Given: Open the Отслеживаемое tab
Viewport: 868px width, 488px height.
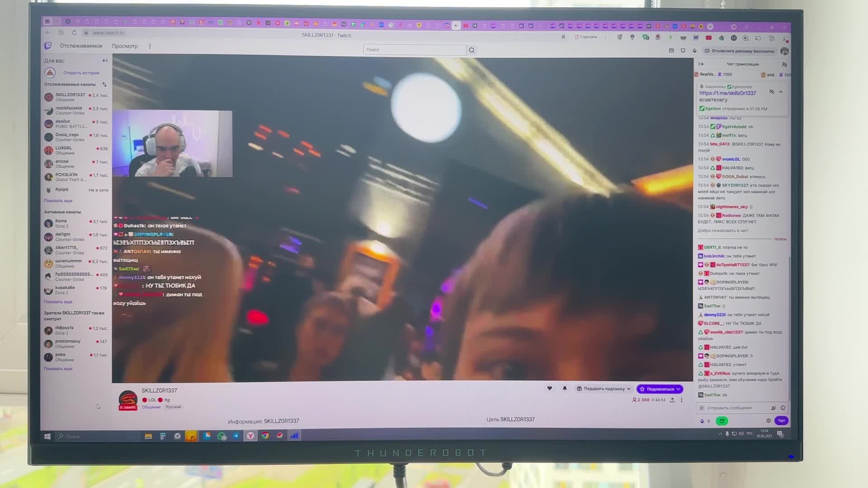Looking at the screenshot, I should pos(81,46).
